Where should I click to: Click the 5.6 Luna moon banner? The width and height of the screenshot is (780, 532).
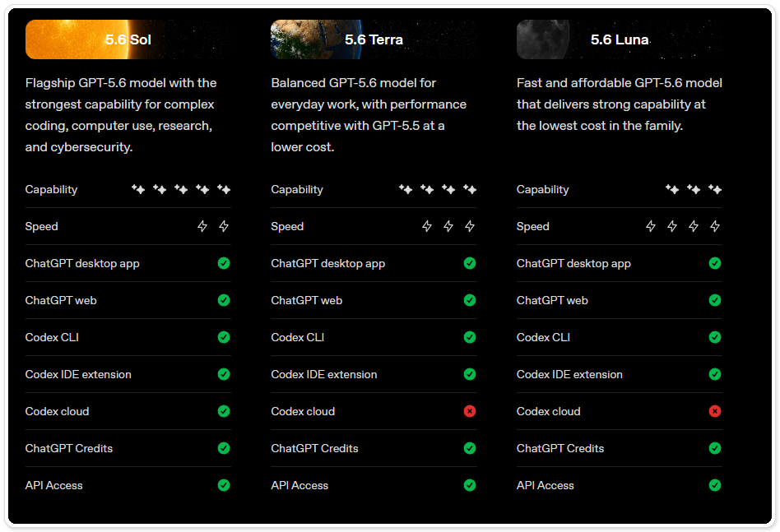(620, 39)
